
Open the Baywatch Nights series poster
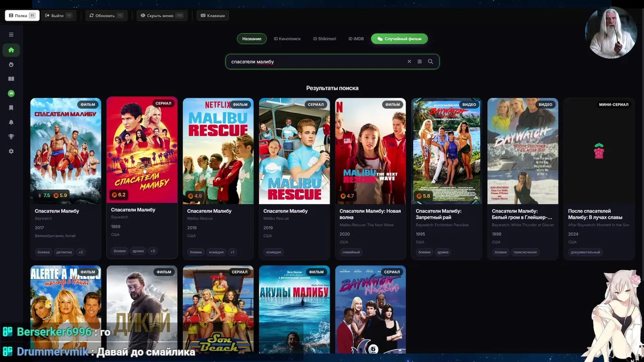370,309
